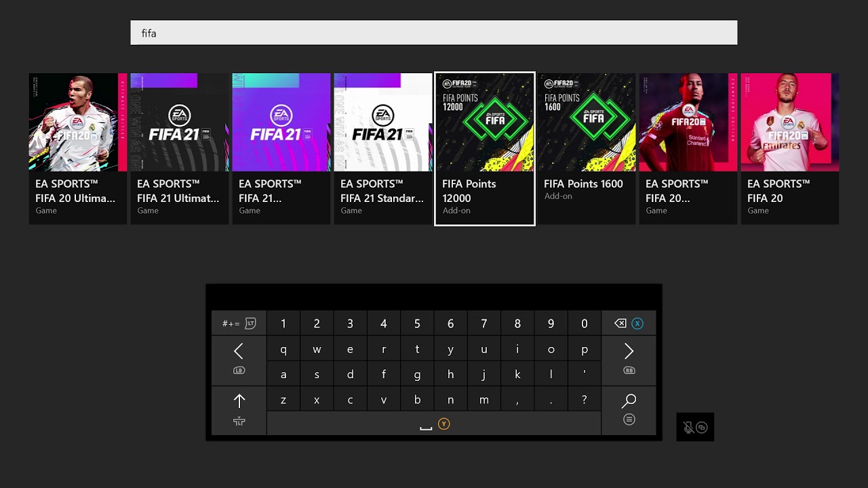Click the letter g key

tap(417, 374)
